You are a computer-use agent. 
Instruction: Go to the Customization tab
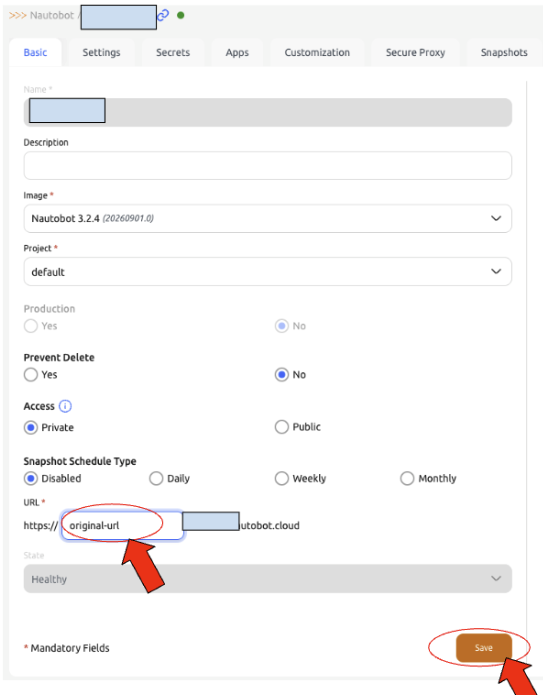[x=317, y=52]
